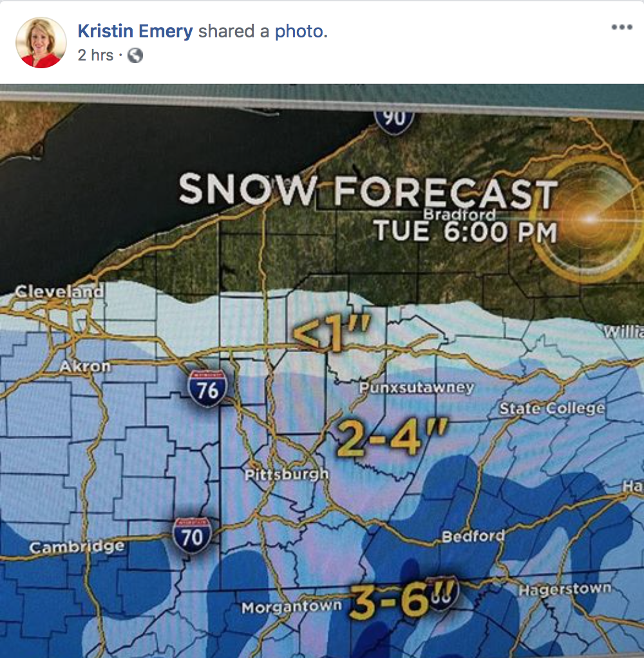Click the public globe privacy icon
Screen dimensions: 644x658
(x=135, y=55)
